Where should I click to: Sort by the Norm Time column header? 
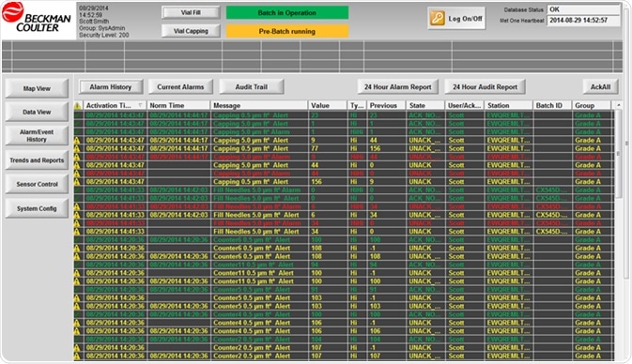[178, 105]
